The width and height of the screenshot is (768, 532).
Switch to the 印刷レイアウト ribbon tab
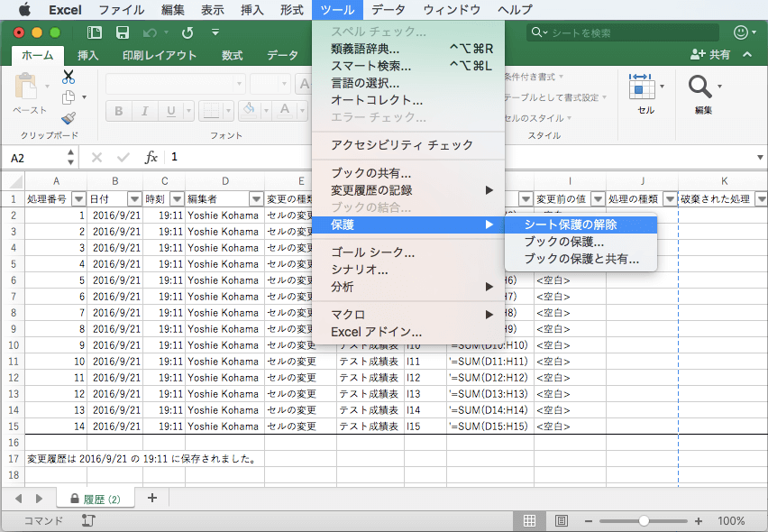coord(160,55)
